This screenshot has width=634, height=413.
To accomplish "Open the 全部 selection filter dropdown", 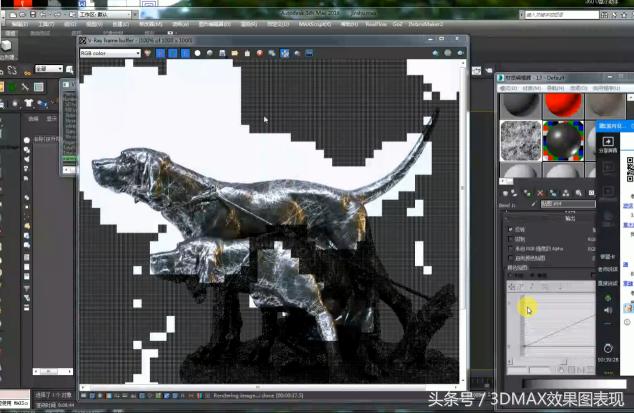I will point(49,69).
